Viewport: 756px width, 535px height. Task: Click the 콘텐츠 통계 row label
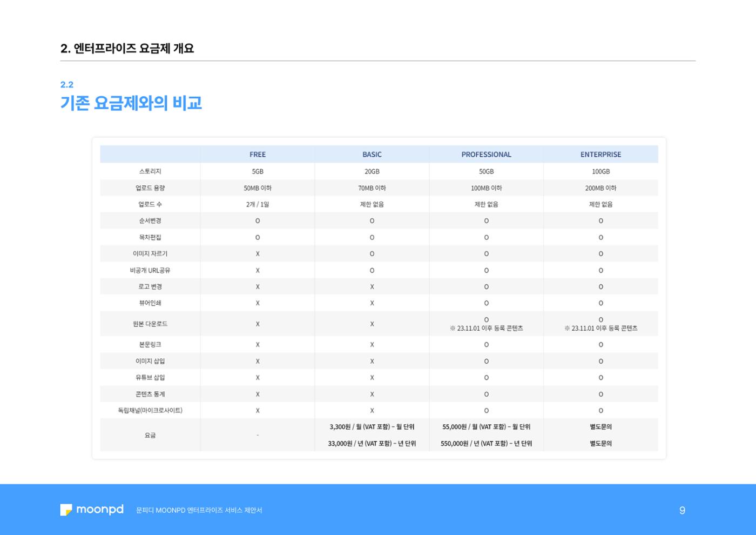[150, 394]
